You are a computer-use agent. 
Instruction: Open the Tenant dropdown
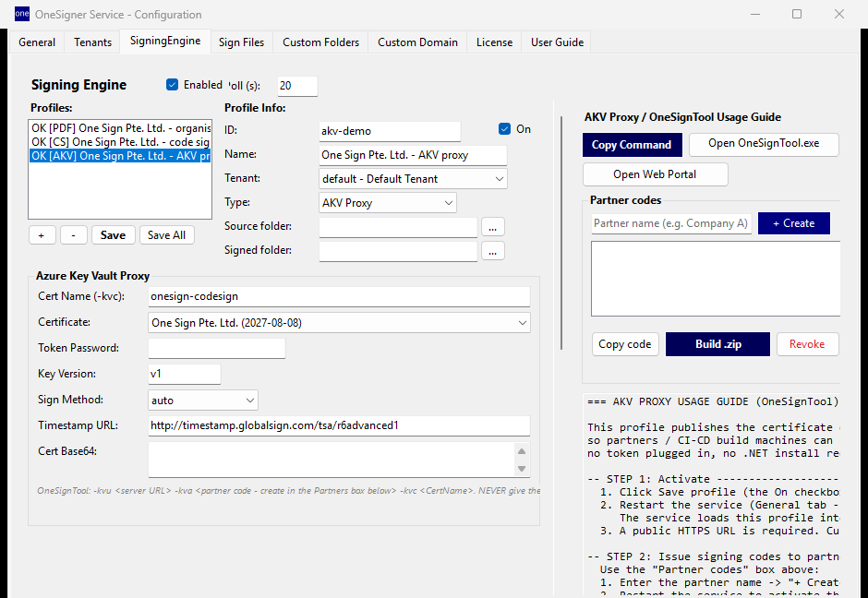[x=413, y=179]
